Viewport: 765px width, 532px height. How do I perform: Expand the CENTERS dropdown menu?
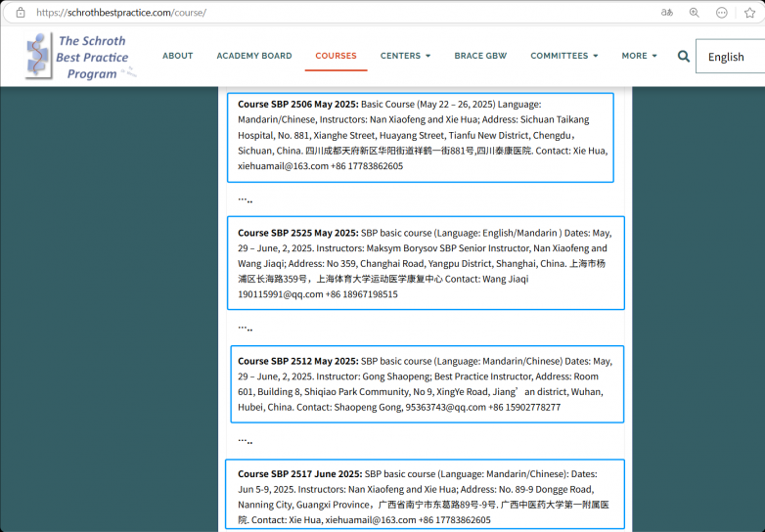(405, 56)
